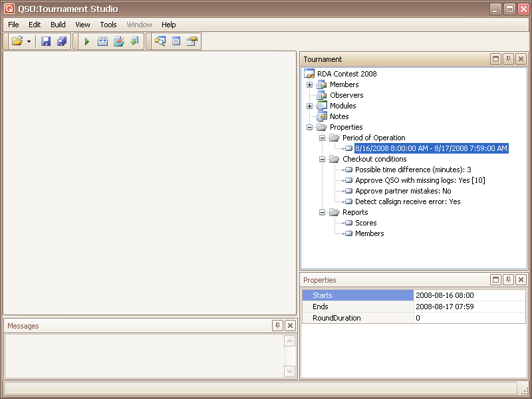Click the open folder toolbar icon
This screenshot has width=532, height=399.
(17, 42)
